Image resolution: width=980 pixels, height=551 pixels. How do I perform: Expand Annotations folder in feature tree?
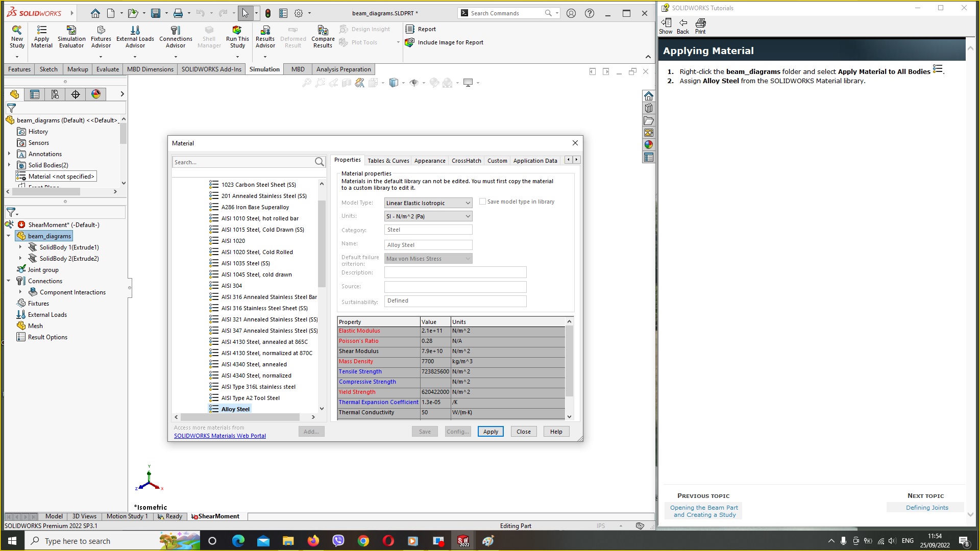click(x=9, y=154)
